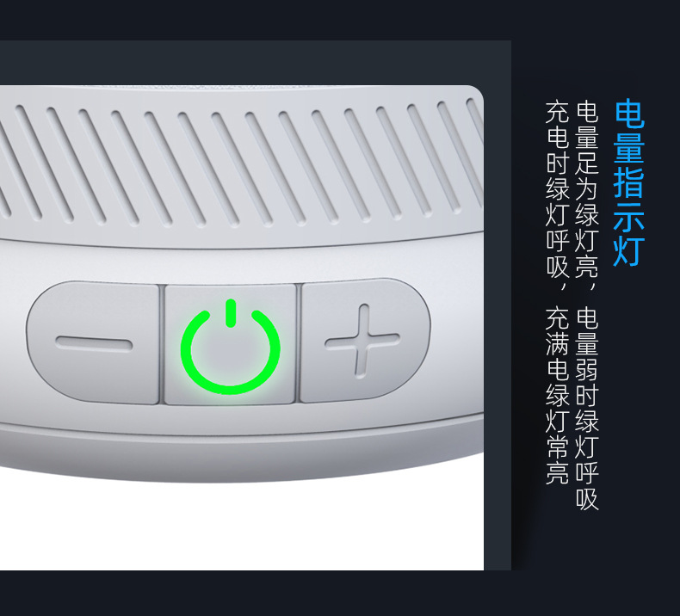Click the blue heading 电量指示灯
This screenshot has width=680, height=616.
click(x=629, y=182)
